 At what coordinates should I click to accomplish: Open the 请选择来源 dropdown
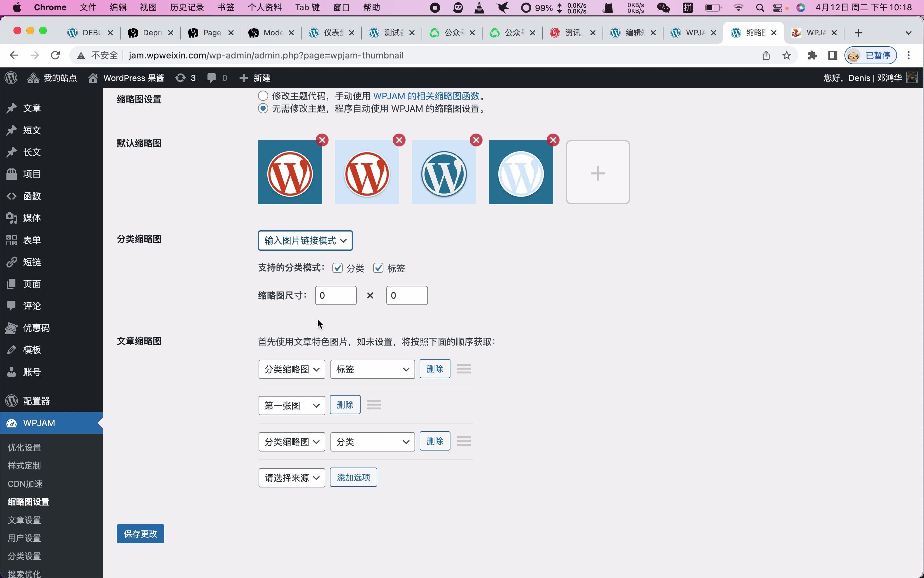point(292,478)
